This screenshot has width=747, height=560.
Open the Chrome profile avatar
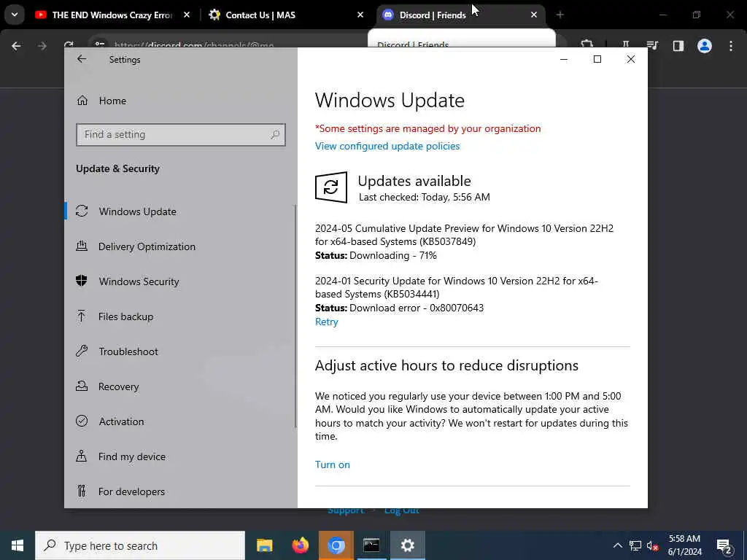click(704, 46)
